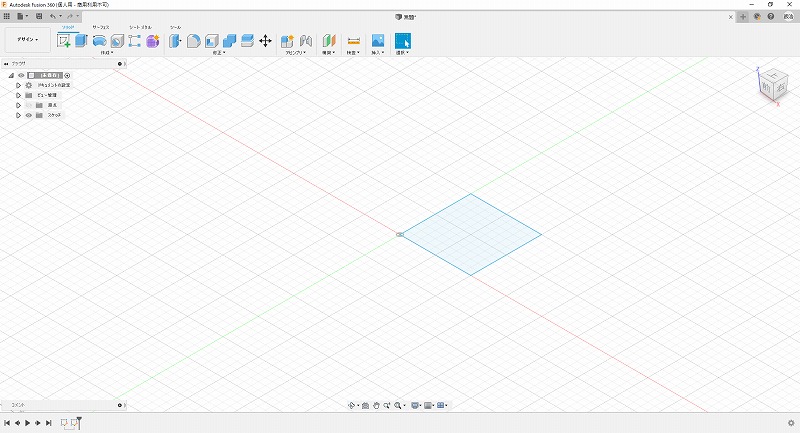Click the Create Sketch tool icon
The image size is (800, 433).
64,41
